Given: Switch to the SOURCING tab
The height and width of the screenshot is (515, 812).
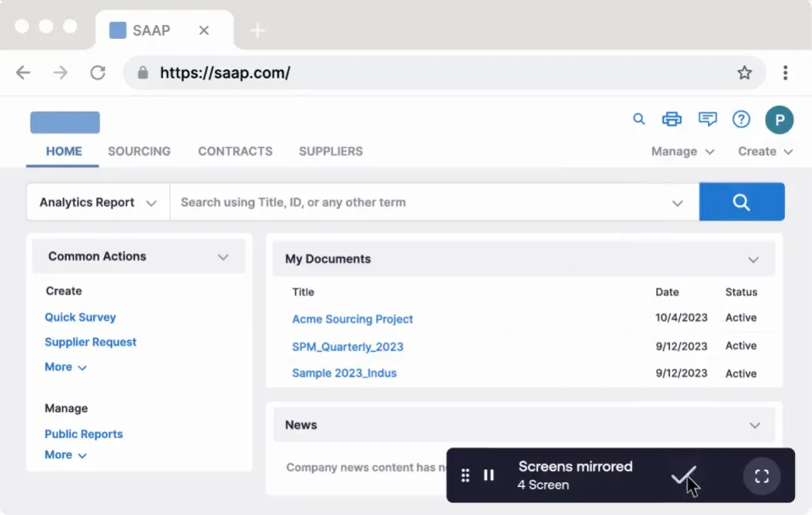Looking at the screenshot, I should coord(139,151).
